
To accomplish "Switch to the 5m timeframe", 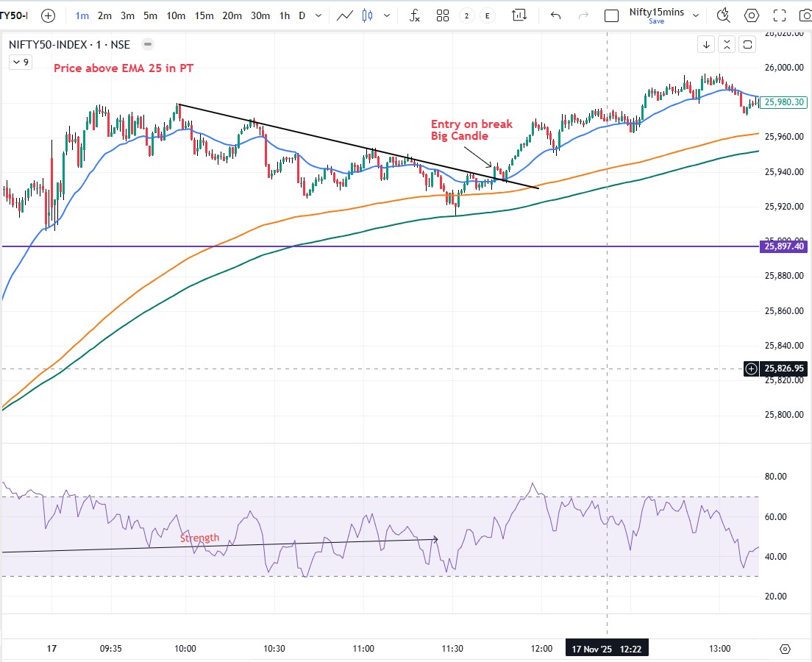I will pos(150,15).
